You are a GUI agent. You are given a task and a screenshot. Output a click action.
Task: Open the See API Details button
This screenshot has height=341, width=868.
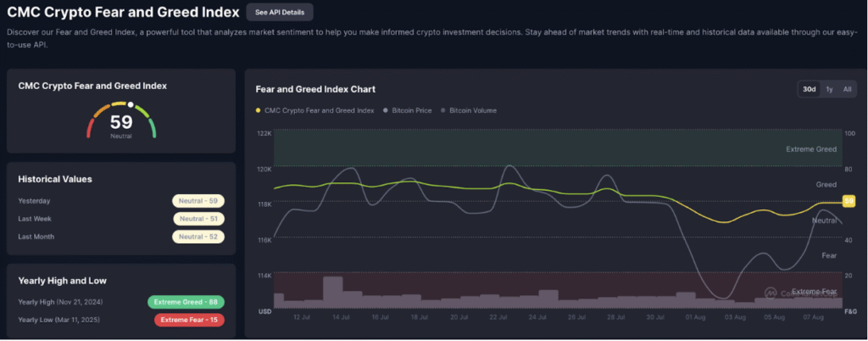point(280,12)
